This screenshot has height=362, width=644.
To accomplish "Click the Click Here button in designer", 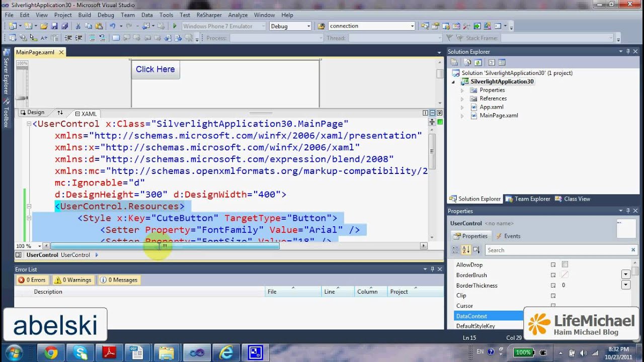I will (155, 69).
